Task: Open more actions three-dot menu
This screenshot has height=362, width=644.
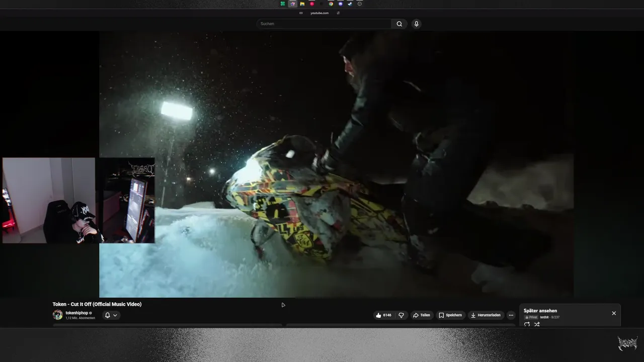Action: pos(511,315)
